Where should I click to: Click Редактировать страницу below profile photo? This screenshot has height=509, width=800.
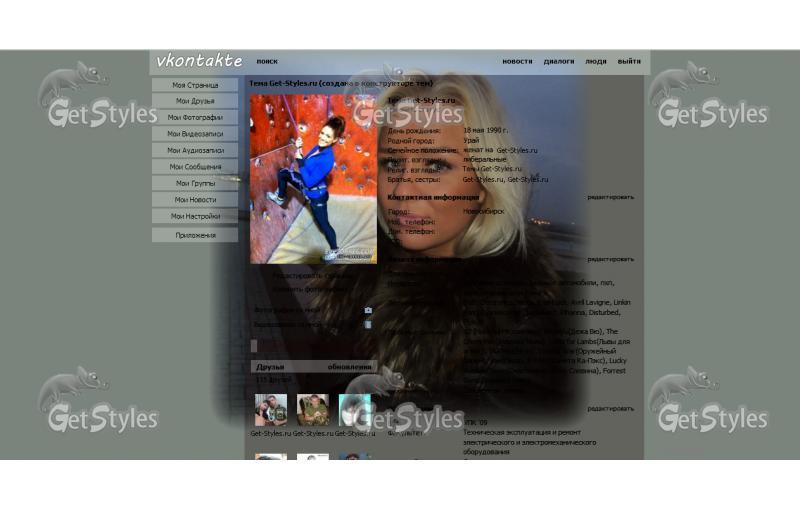tap(313, 276)
